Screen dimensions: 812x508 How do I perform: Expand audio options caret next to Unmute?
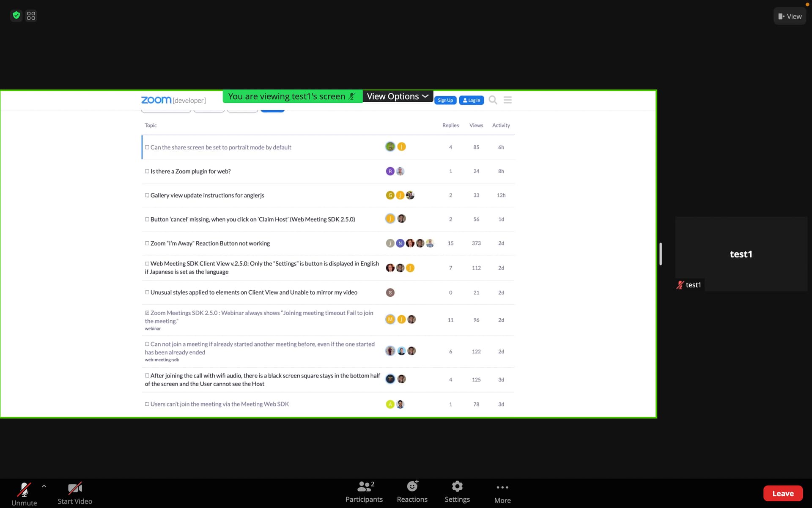(44, 486)
